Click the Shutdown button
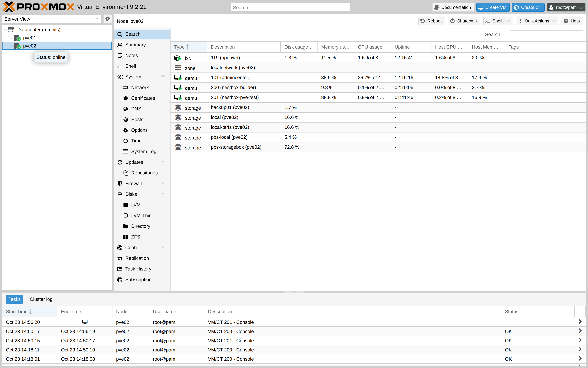Image resolution: width=588 pixels, height=368 pixels. [x=464, y=21]
